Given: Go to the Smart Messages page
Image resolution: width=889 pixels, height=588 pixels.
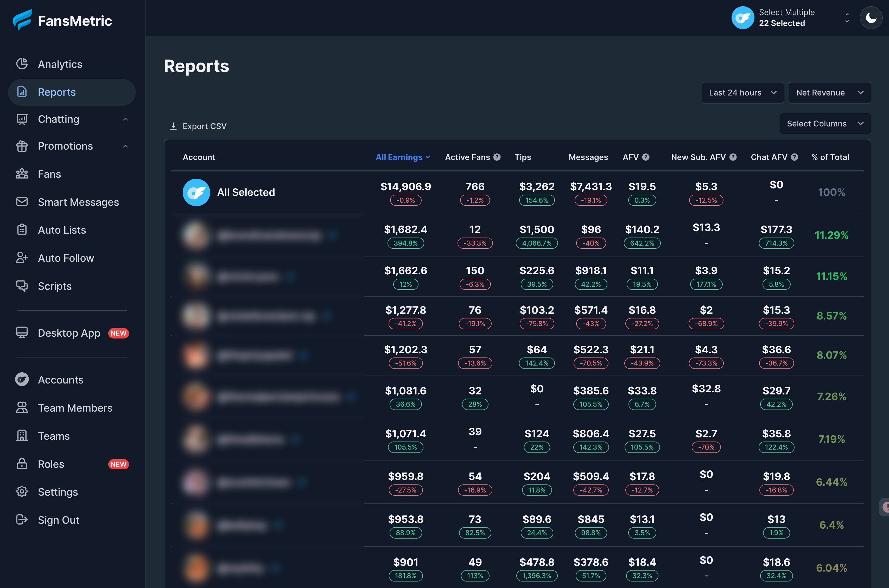Looking at the screenshot, I should point(72,202).
